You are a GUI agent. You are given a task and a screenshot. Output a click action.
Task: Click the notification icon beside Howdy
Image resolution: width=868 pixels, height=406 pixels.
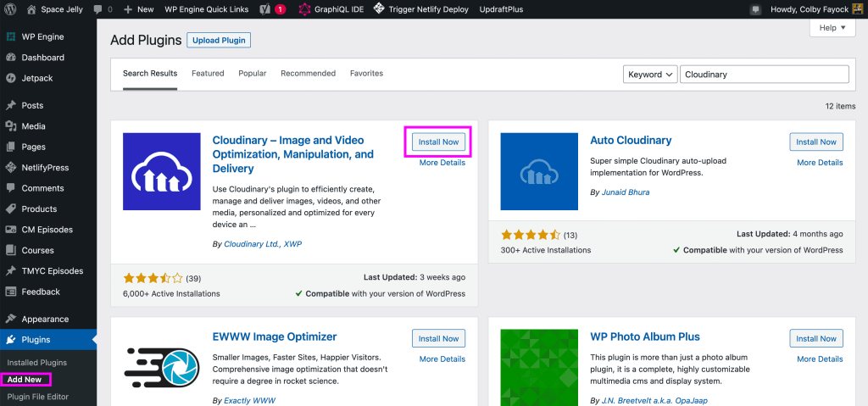(x=755, y=9)
